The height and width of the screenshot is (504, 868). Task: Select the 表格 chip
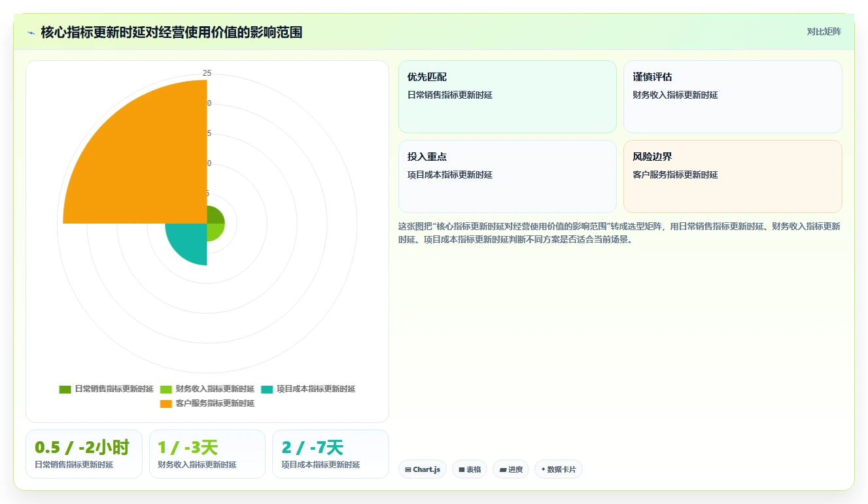point(470,469)
